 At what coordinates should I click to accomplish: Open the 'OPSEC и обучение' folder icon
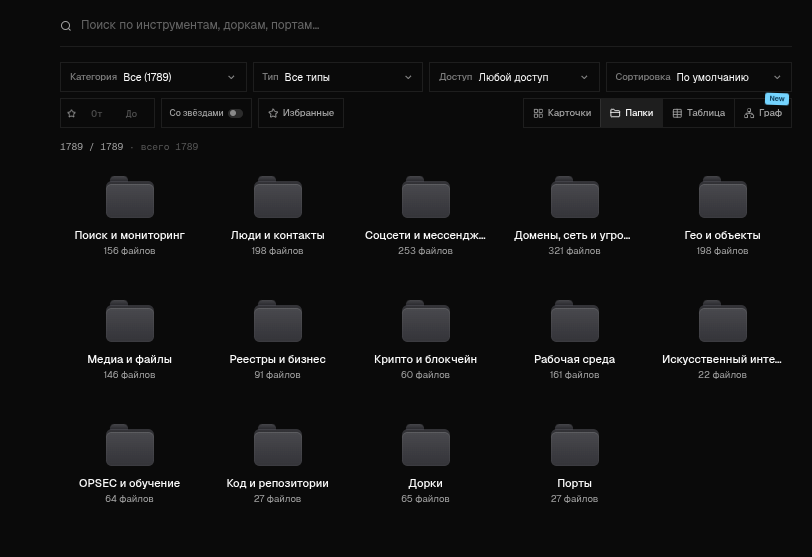click(129, 445)
